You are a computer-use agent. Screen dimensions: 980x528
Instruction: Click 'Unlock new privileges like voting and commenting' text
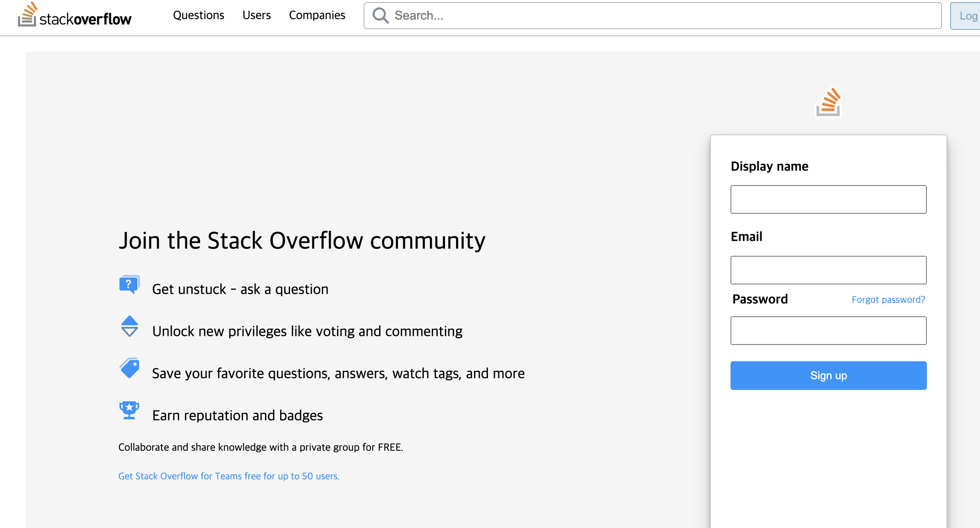(x=307, y=331)
